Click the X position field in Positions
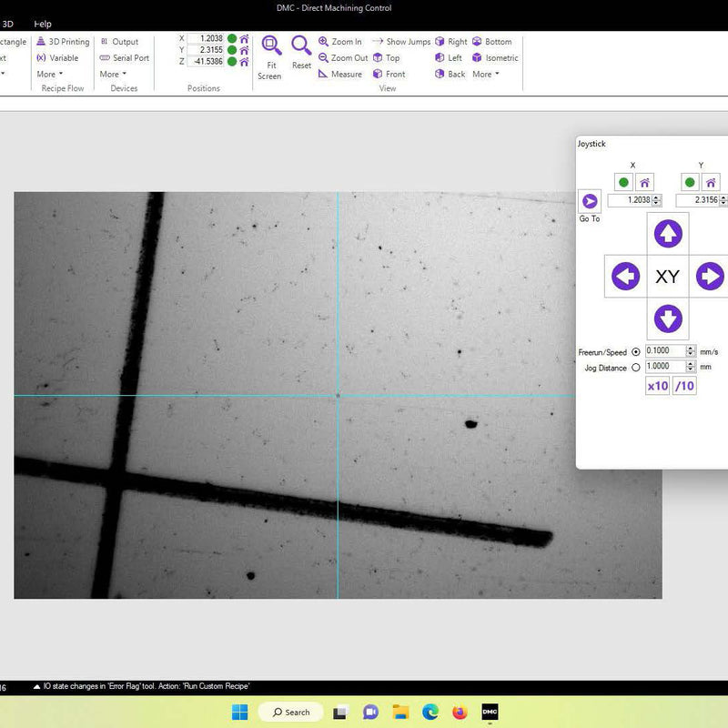 206,38
